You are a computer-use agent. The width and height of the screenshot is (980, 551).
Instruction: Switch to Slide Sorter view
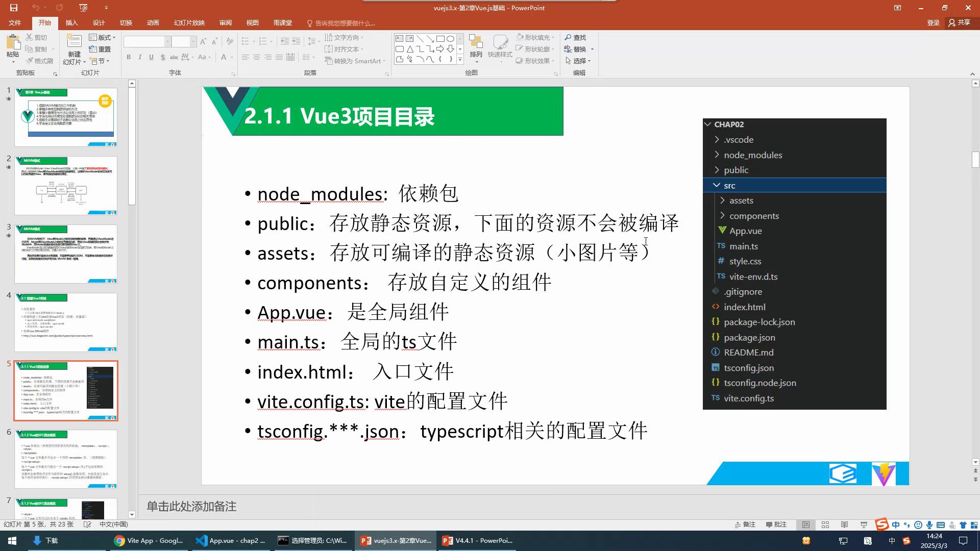click(825, 524)
